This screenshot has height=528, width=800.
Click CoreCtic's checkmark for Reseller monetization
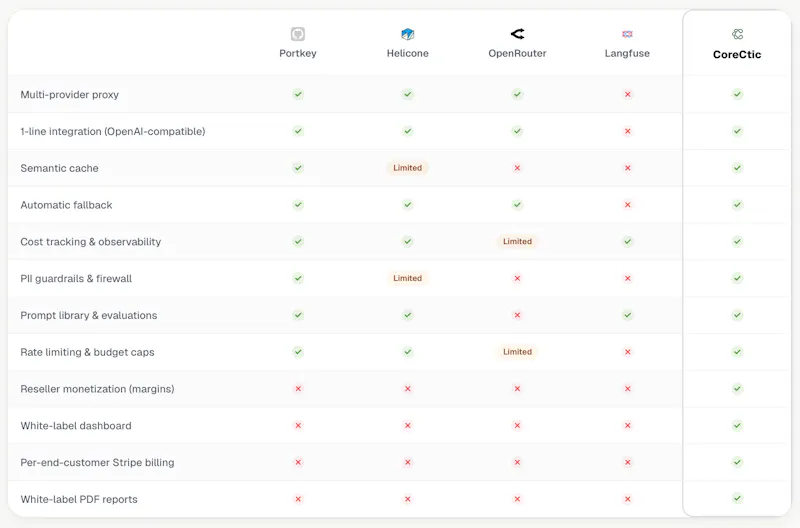pyautogui.click(x=737, y=389)
